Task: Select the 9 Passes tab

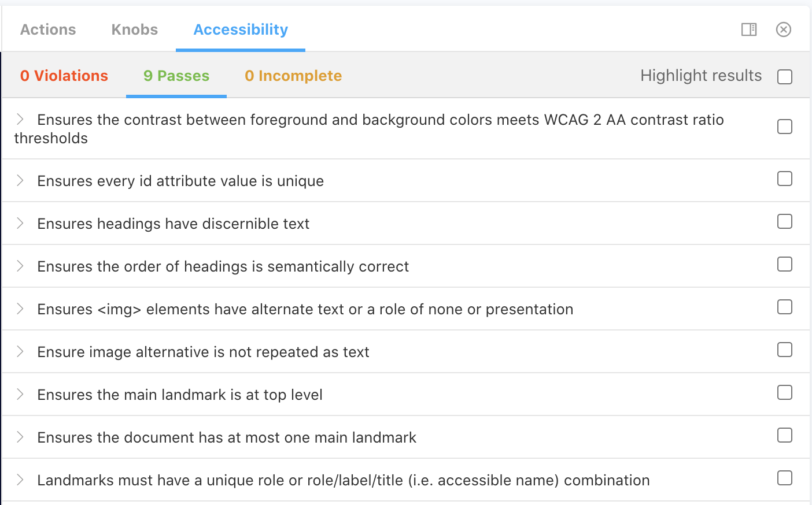Action: point(176,76)
